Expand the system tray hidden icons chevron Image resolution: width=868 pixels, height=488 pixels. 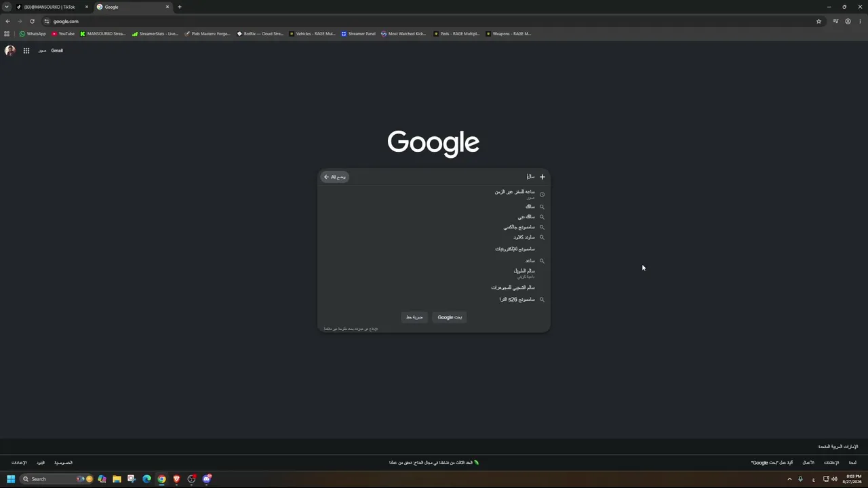[x=789, y=479]
